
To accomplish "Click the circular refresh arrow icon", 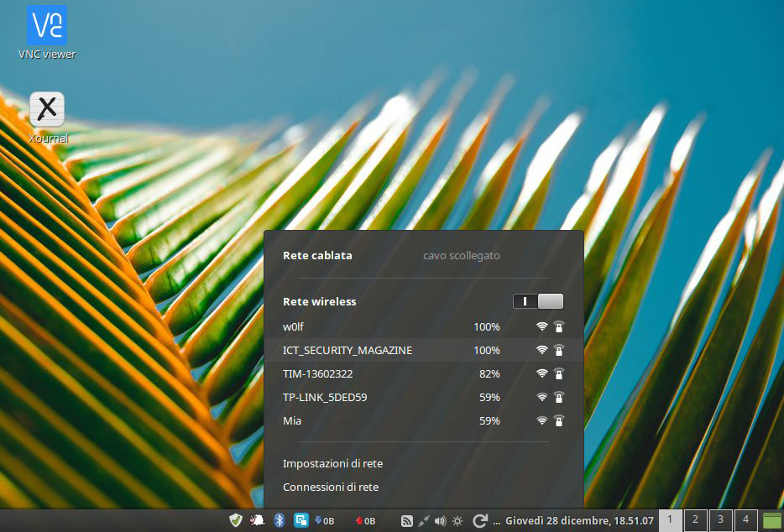I will pos(479,520).
